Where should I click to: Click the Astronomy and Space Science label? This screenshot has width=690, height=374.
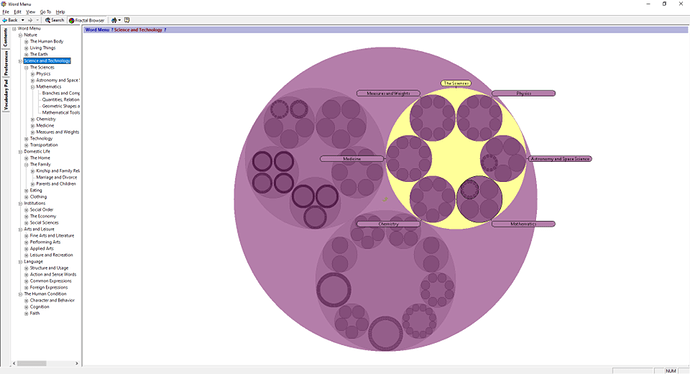point(560,159)
